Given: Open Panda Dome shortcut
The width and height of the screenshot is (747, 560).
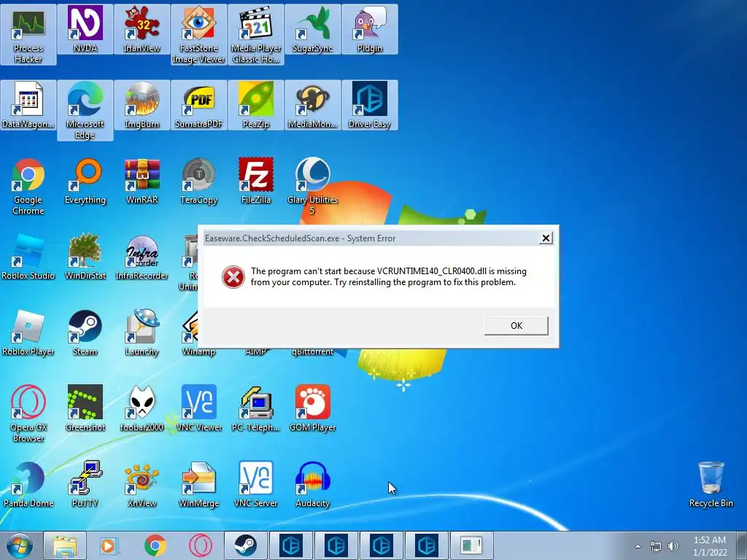Looking at the screenshot, I should click(x=28, y=484).
